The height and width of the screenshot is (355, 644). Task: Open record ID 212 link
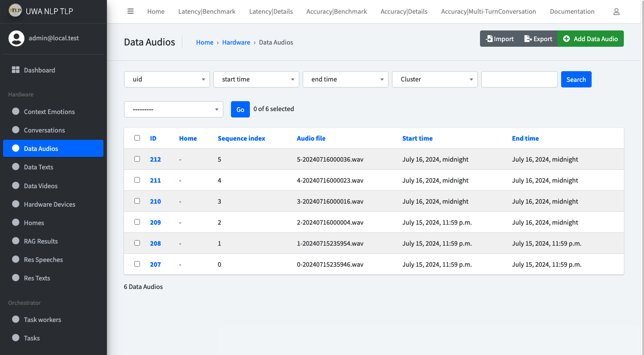(x=155, y=159)
